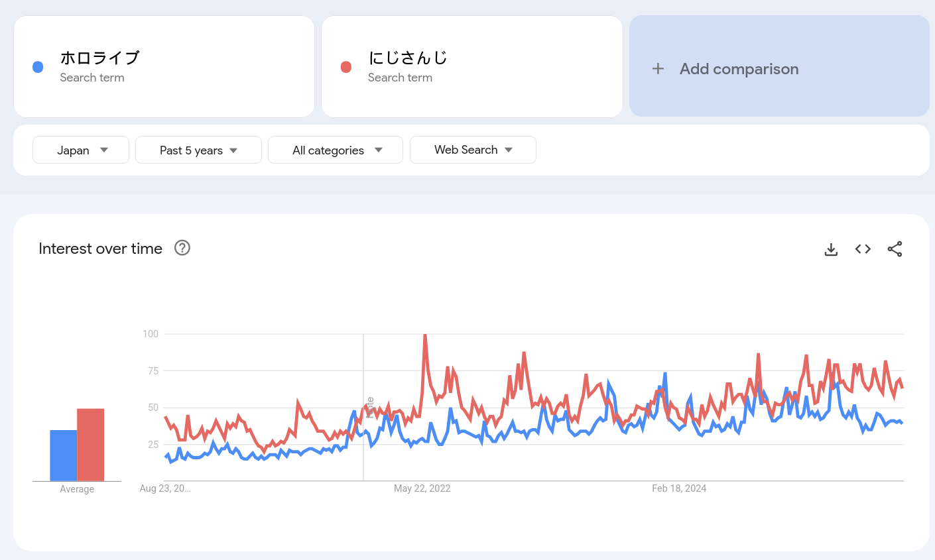Viewport: 935px width, 560px height.
Task: Open the Japan region dropdown
Action: pyautogui.click(x=81, y=150)
